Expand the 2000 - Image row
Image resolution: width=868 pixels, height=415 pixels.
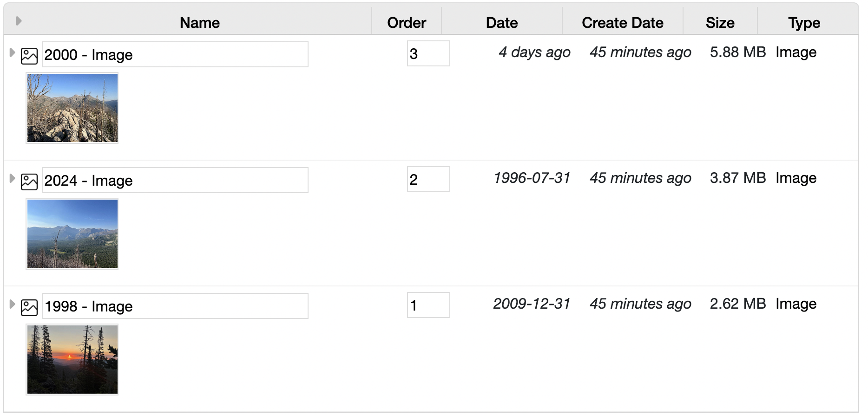tap(13, 53)
